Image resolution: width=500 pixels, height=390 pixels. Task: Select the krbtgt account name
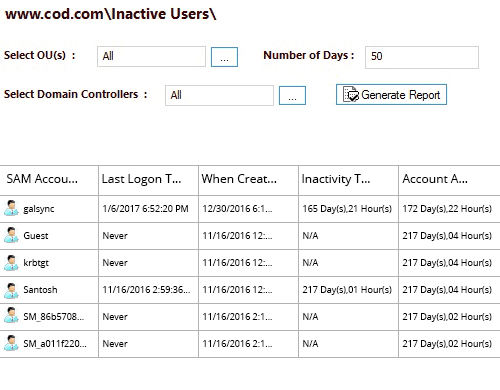36,263
